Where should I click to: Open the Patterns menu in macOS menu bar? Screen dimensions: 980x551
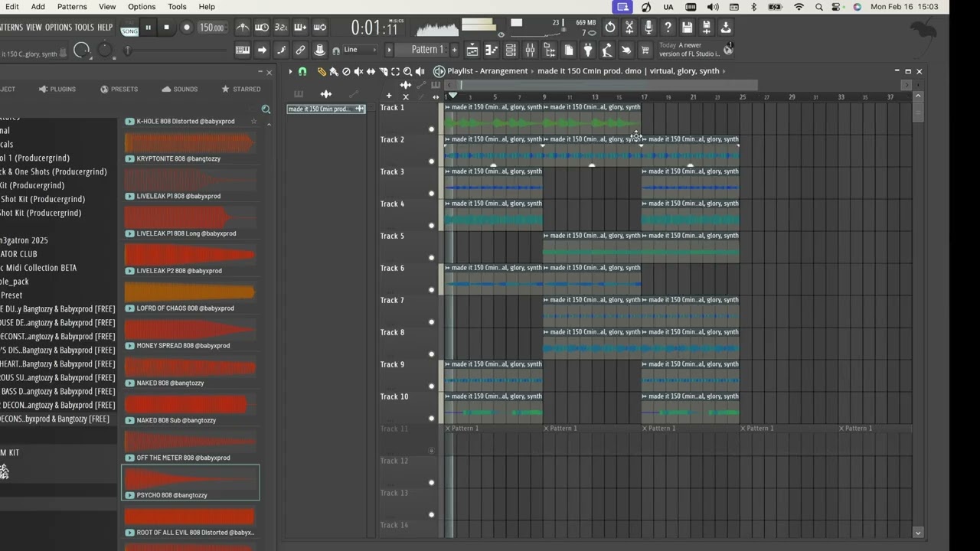tap(72, 7)
